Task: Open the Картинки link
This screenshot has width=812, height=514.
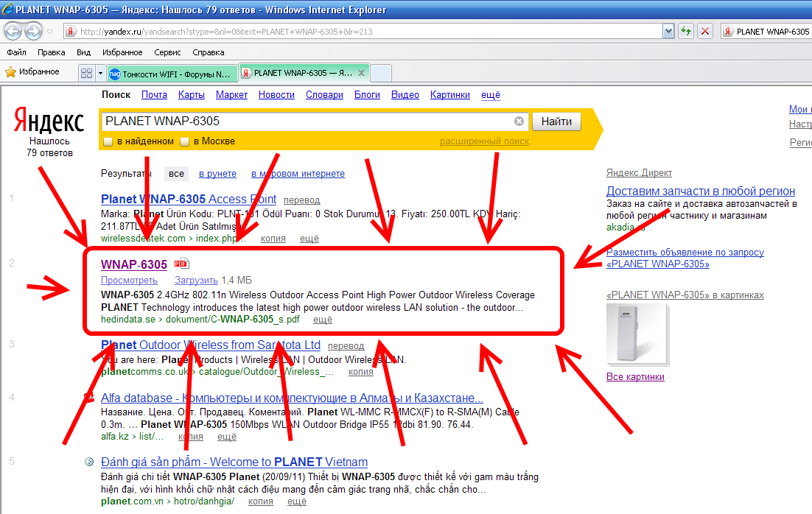Action: coord(450,95)
